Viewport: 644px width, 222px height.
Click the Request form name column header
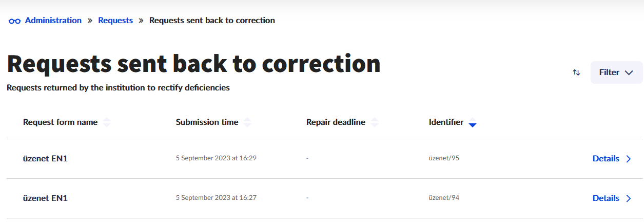click(x=60, y=122)
